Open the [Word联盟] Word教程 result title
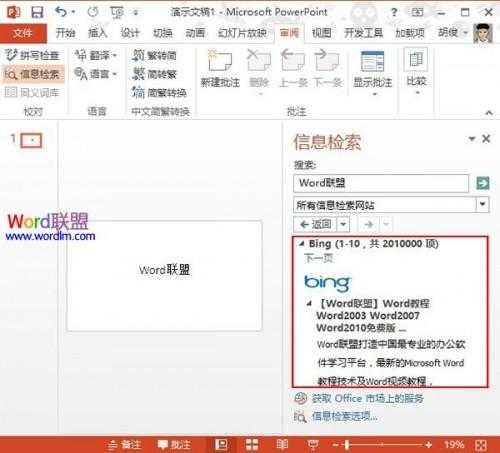 point(373,315)
